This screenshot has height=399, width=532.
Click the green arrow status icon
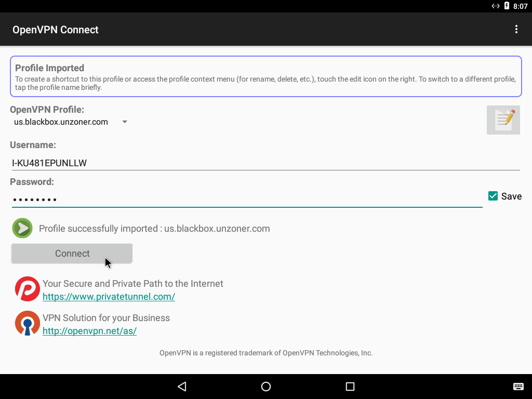coord(22,228)
